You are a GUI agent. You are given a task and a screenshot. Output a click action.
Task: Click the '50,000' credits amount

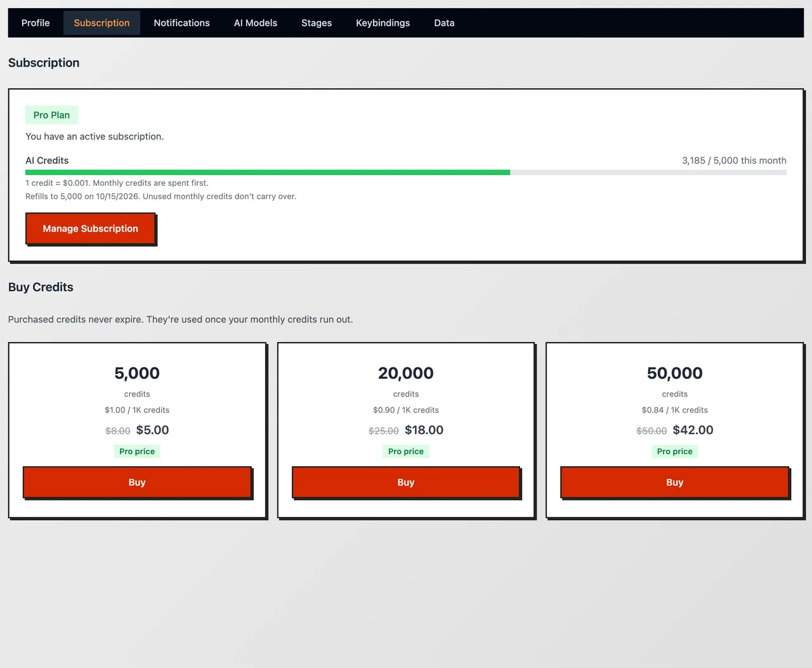(x=674, y=373)
